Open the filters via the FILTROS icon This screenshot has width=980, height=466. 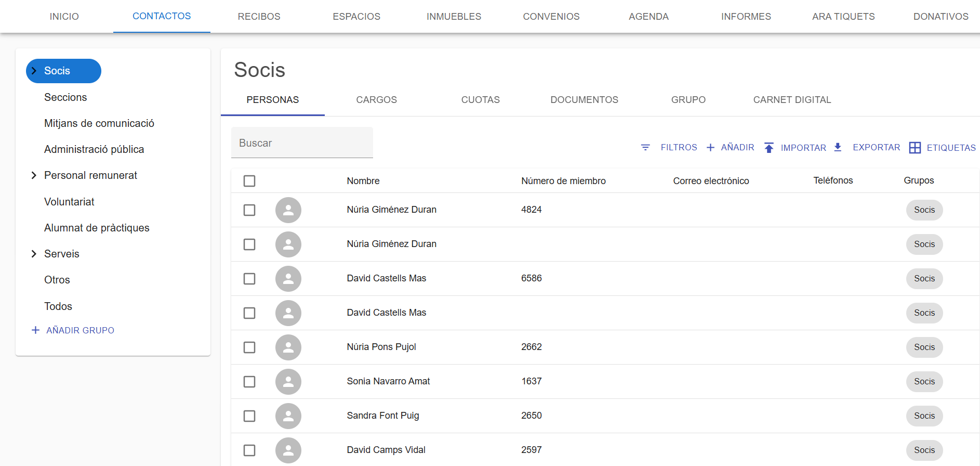tap(645, 148)
